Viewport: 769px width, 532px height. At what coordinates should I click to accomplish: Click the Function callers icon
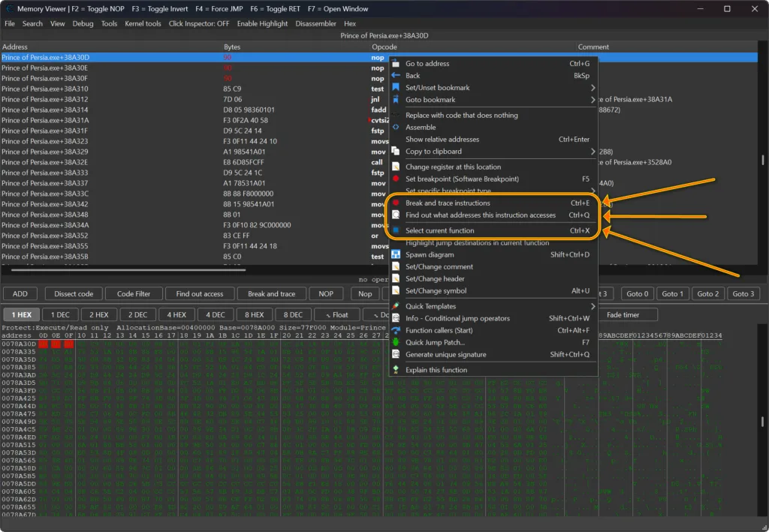(396, 330)
